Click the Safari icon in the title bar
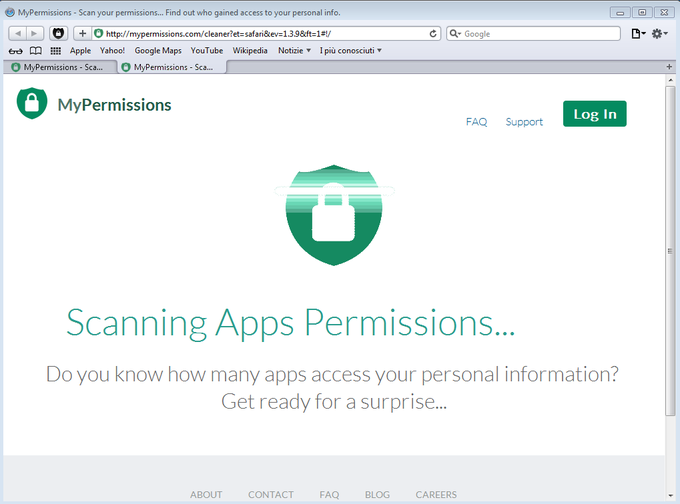The width and height of the screenshot is (680, 504). (x=10, y=12)
